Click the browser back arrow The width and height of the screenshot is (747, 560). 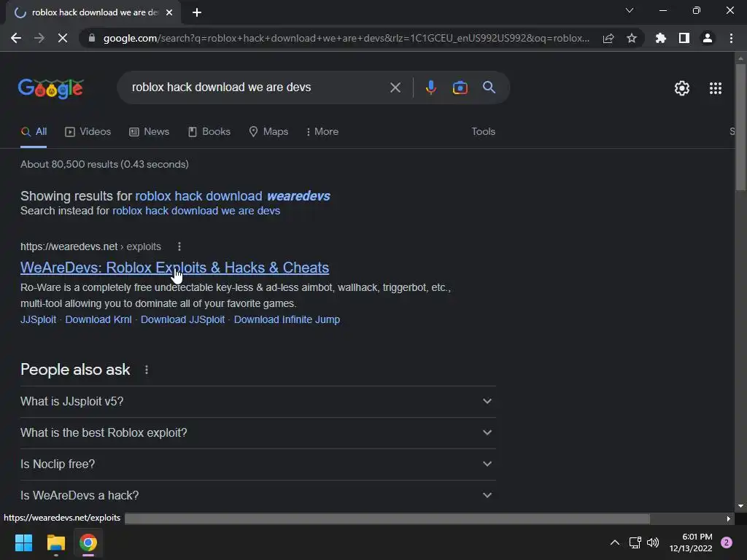(x=16, y=38)
